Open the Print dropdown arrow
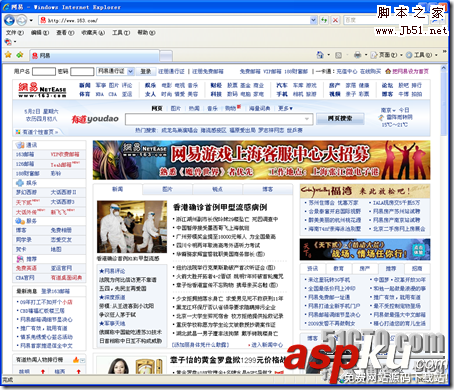The height and width of the screenshot is (390, 454). click(366, 55)
